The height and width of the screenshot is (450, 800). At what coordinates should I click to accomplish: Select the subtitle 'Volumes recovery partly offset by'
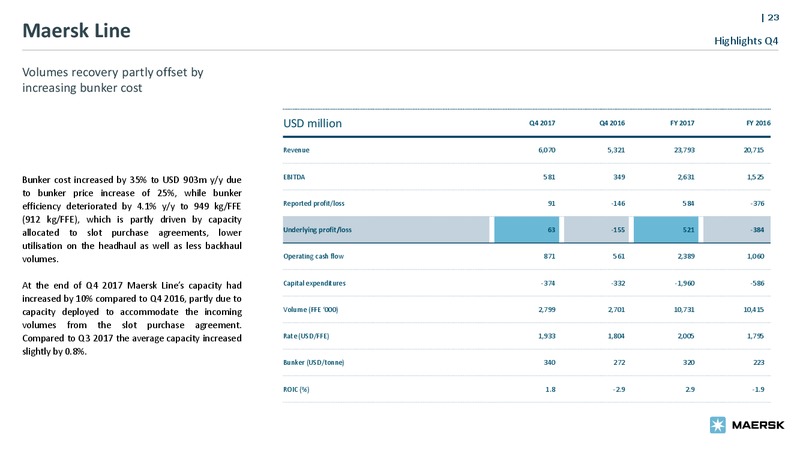113,72
